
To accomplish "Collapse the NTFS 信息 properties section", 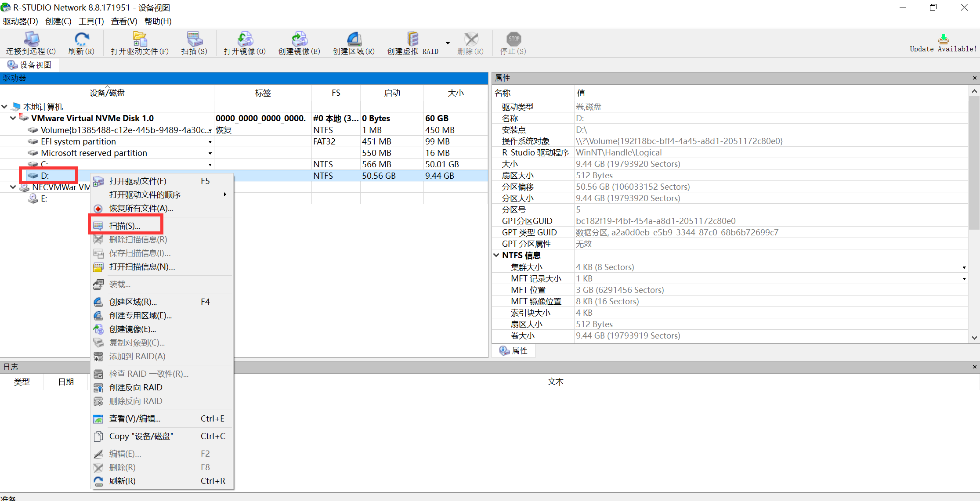I will 496,255.
